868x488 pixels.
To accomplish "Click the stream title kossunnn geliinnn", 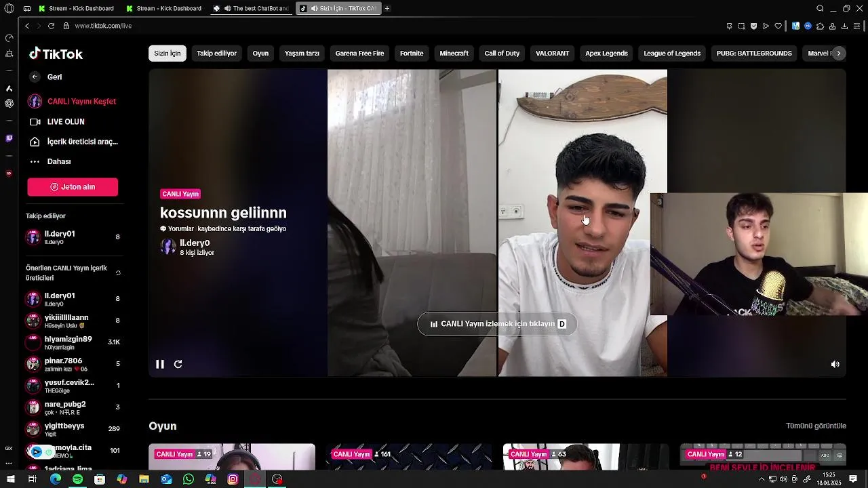I will tap(223, 213).
